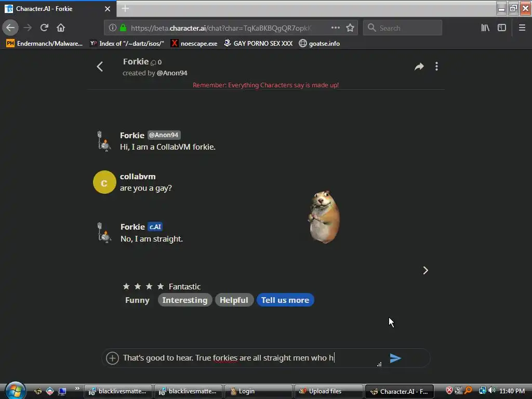Open the Library icon in toolbar
Viewport: 532px width, 399px height.
[x=485, y=28]
